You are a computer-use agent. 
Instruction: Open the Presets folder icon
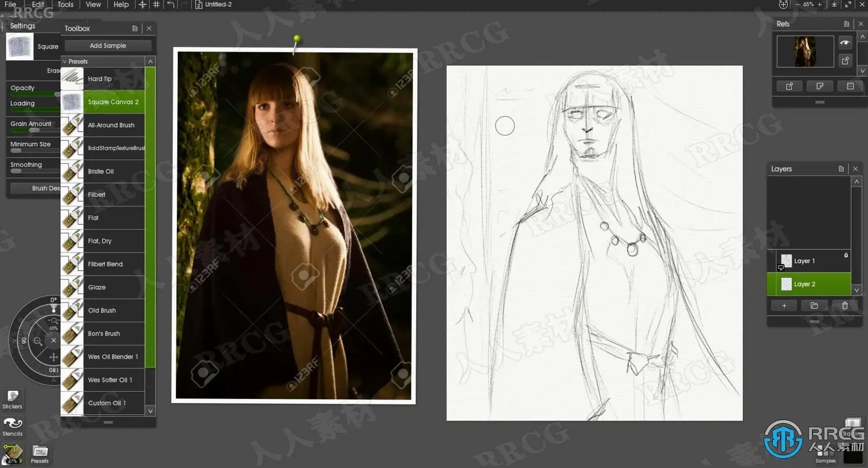tap(40, 454)
